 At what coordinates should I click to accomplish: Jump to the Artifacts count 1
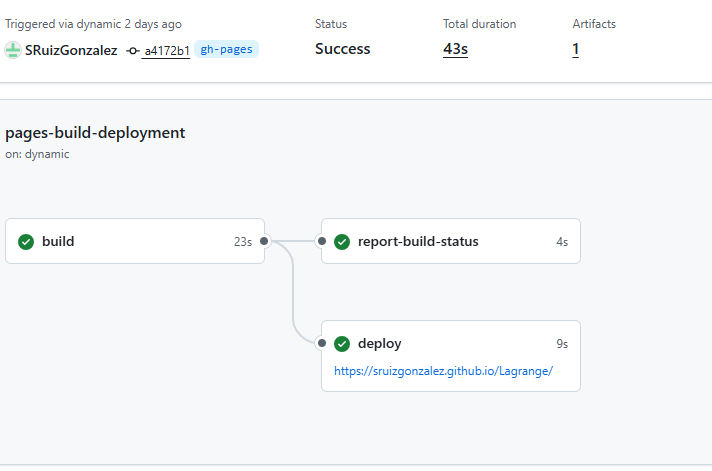[576, 49]
